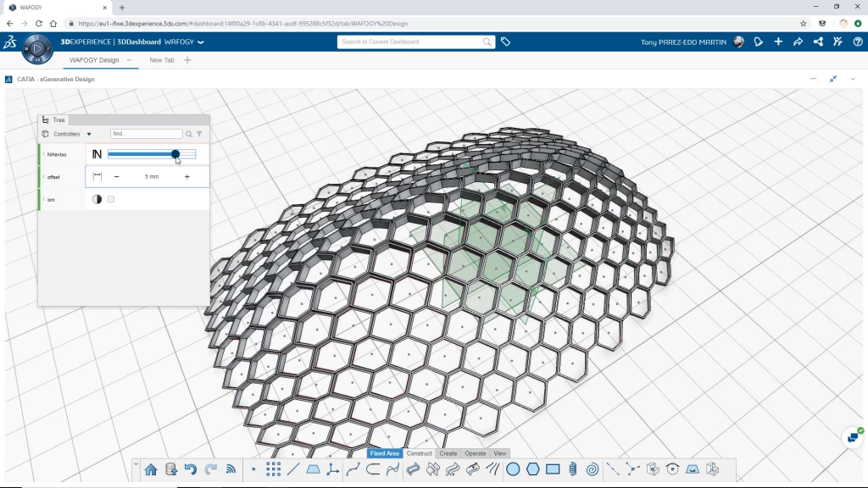
Task: Select the dashed circle tool
Action: coord(672,469)
